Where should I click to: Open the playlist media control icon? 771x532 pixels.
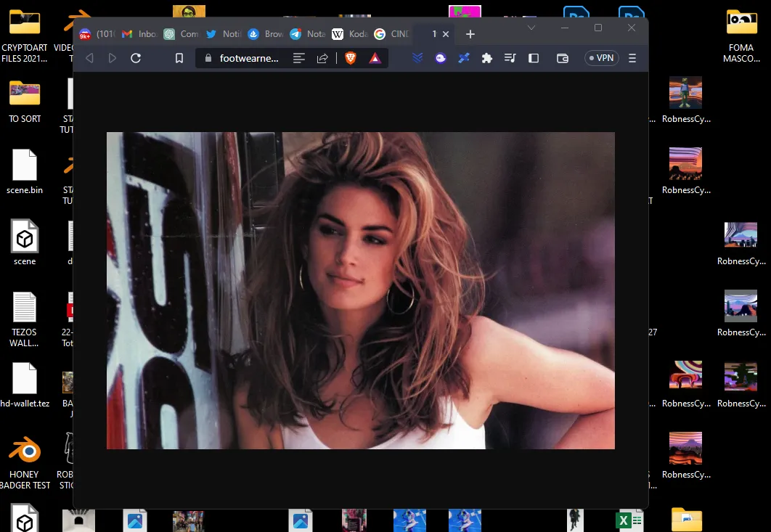510,58
